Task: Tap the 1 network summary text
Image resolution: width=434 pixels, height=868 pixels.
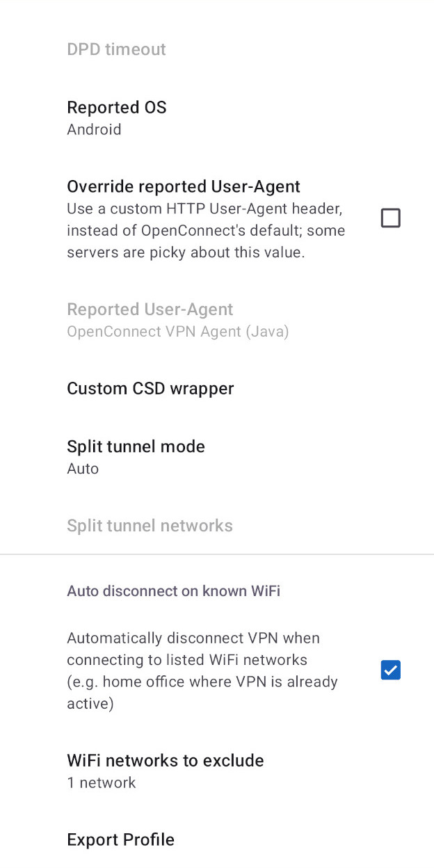Action: [x=102, y=782]
